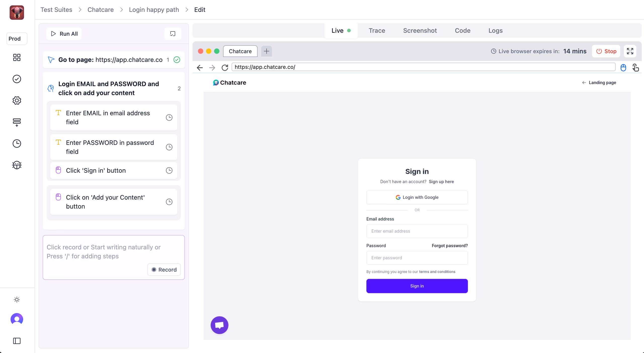
Task: Click the Chatcare logo in page header
Action: (x=229, y=82)
